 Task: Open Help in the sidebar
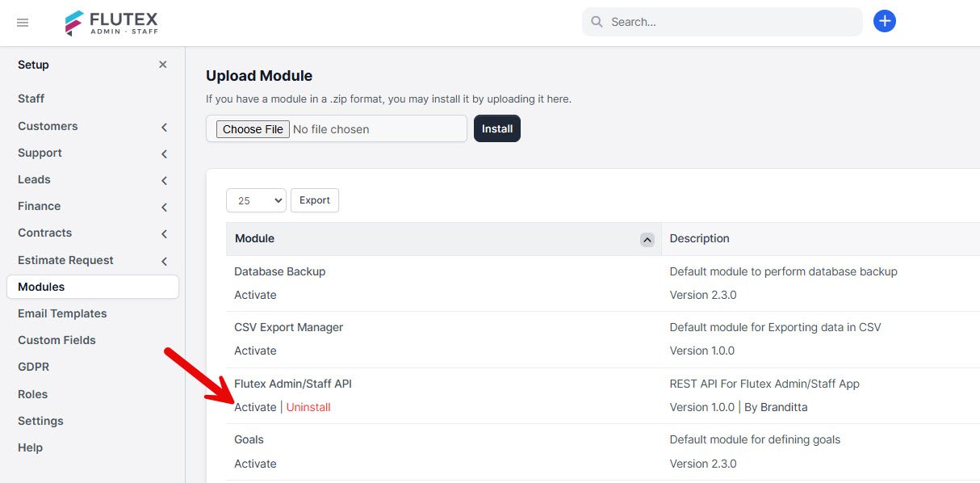pyautogui.click(x=30, y=447)
